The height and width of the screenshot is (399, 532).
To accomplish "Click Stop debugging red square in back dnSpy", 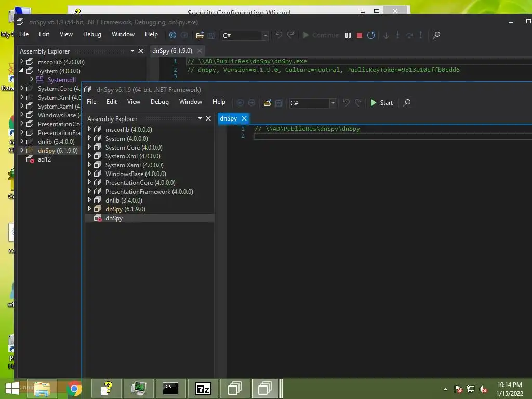I will click(360, 35).
